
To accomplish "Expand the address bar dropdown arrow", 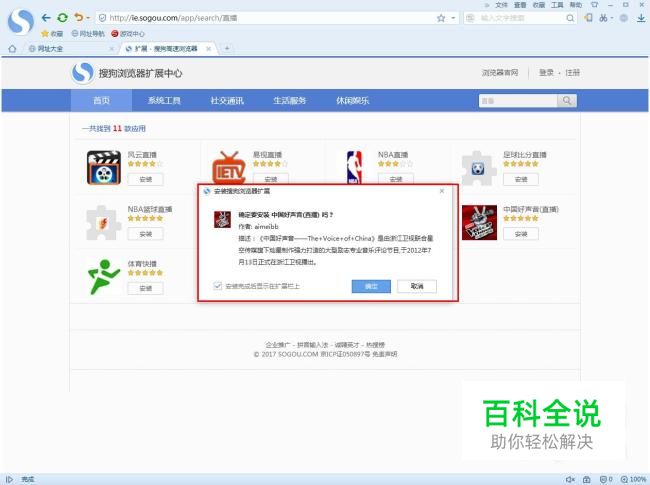I will [x=453, y=18].
